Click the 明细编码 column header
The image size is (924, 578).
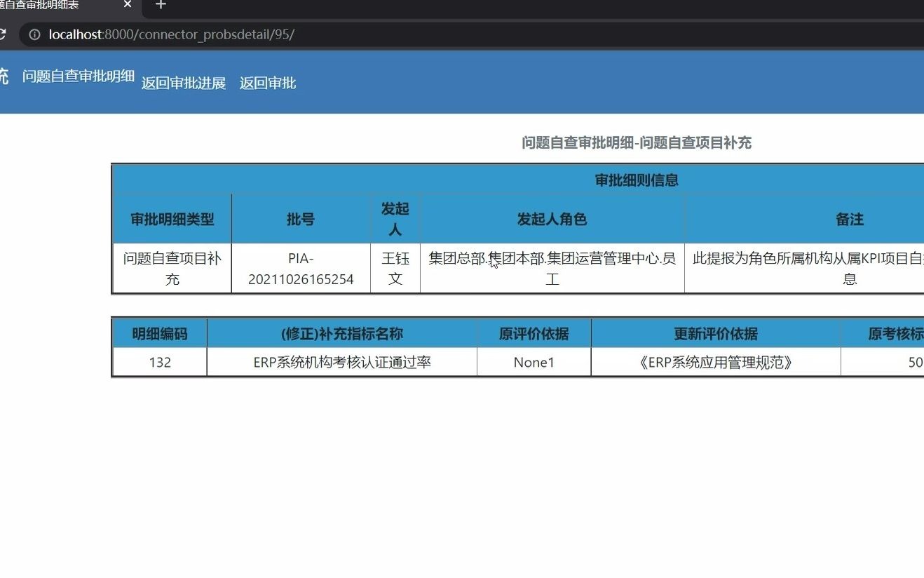click(x=160, y=334)
